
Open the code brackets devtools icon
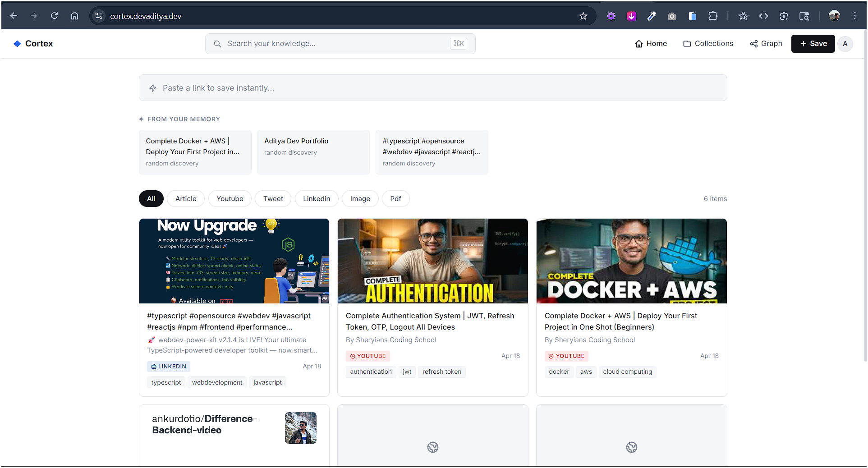point(763,16)
